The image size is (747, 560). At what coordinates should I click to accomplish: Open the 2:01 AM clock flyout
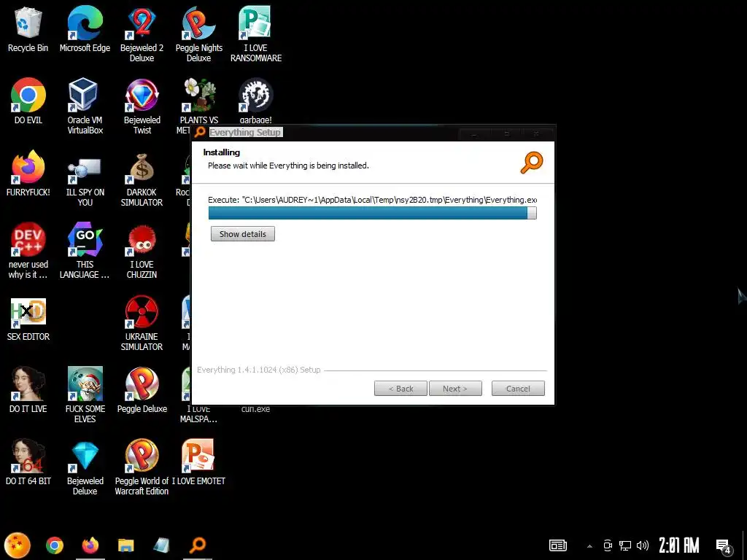tap(679, 545)
